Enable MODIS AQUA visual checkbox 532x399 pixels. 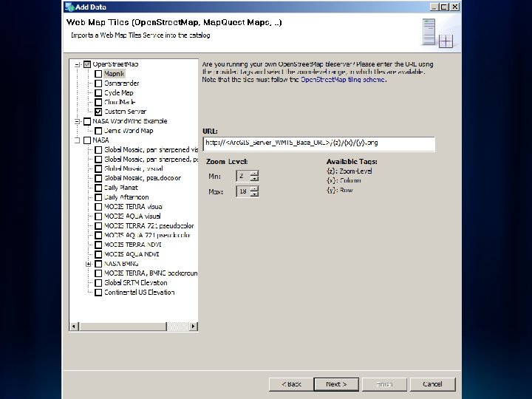[98, 216]
